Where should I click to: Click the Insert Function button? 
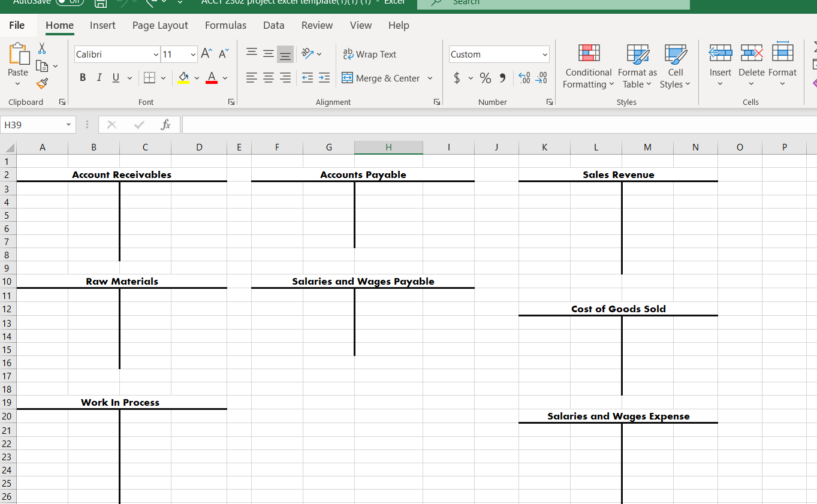coord(166,124)
